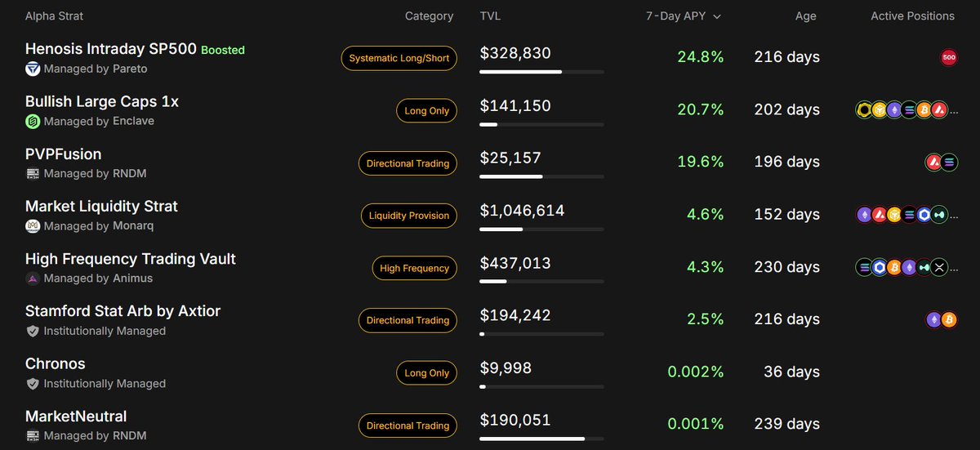Click the Ethereum icon in Market Liquidity Strat row
The width and height of the screenshot is (980, 450).
[x=863, y=215]
